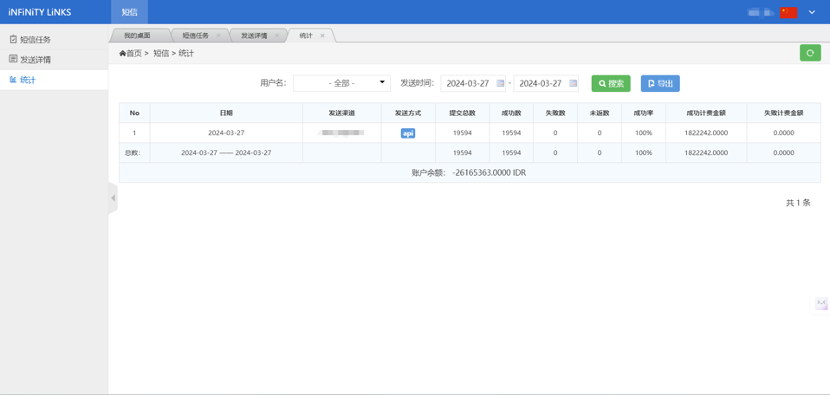Click the blue 导出 export button
Screen dimensions: 830x396
pos(660,83)
